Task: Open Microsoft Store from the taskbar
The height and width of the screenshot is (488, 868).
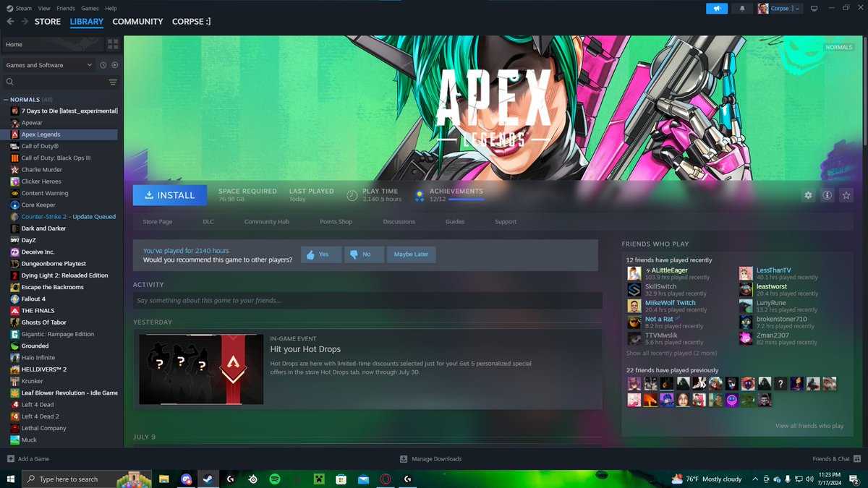Action: click(341, 479)
